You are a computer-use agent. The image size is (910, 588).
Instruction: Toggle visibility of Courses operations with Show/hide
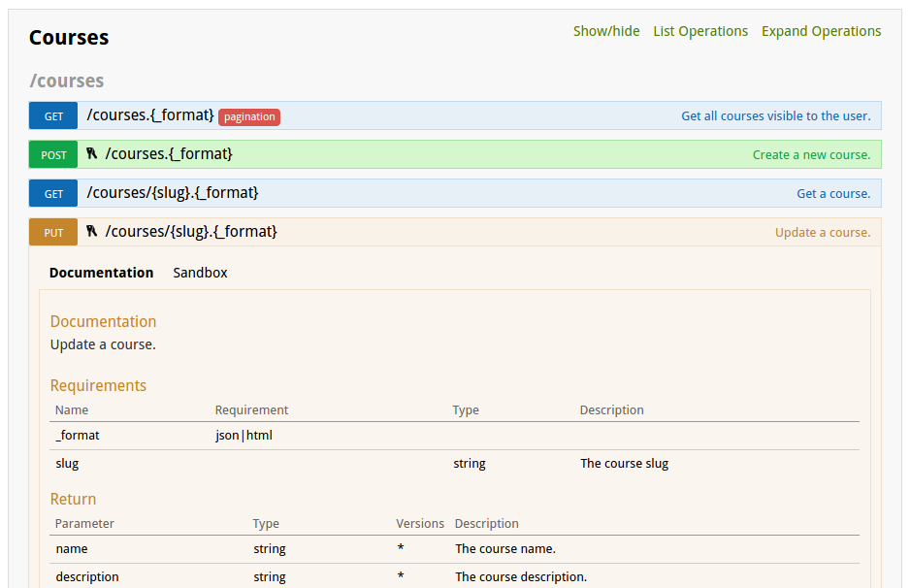pyautogui.click(x=606, y=31)
